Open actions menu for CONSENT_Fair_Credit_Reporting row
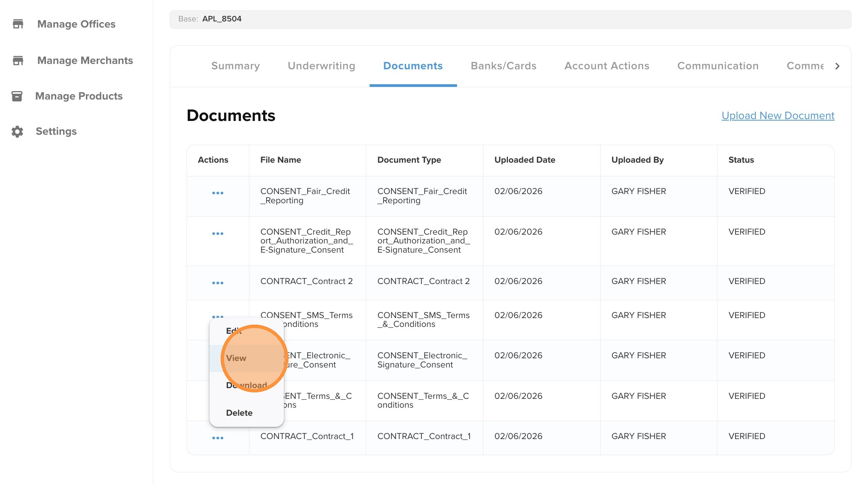 click(x=218, y=193)
